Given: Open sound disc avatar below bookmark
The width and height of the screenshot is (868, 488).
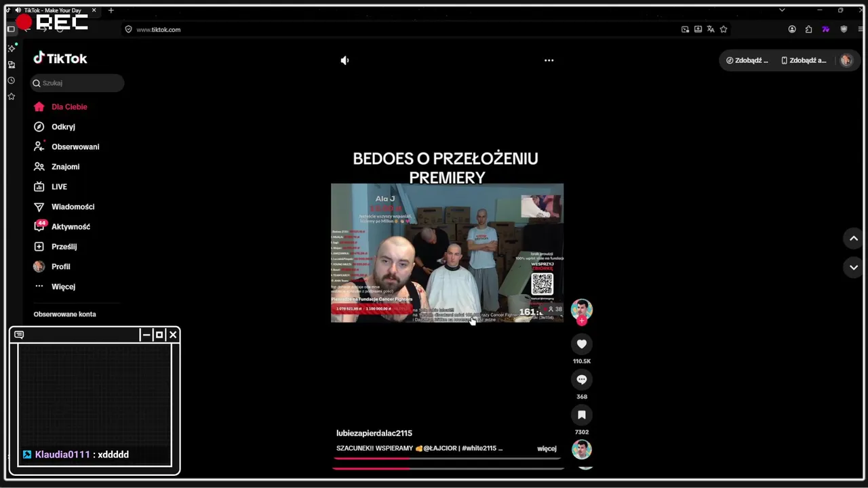Looking at the screenshot, I should 581,449.
